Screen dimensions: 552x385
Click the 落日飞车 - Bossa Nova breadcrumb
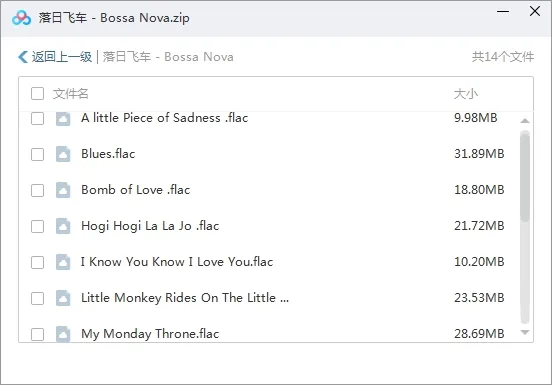(x=168, y=57)
